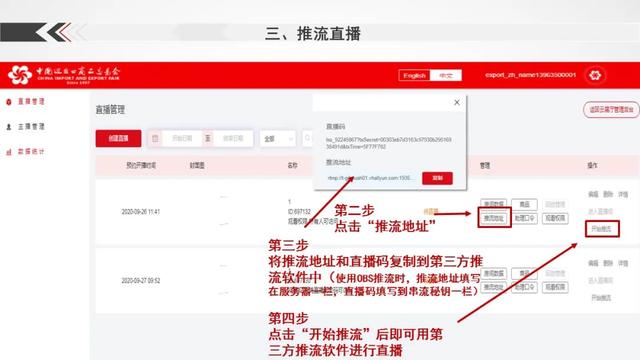The width and height of the screenshot is (640, 360).
Task: Click the return to cloud platform button
Action: [611, 110]
